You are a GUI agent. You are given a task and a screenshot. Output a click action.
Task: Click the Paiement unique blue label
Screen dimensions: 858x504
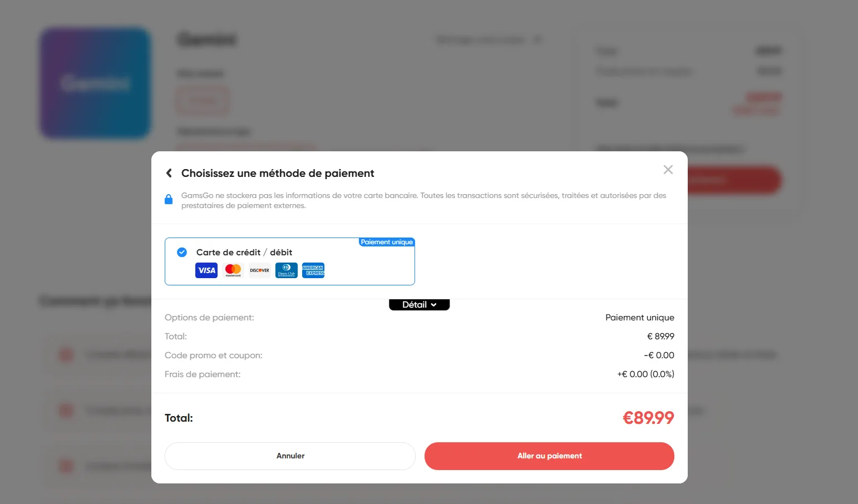387,242
